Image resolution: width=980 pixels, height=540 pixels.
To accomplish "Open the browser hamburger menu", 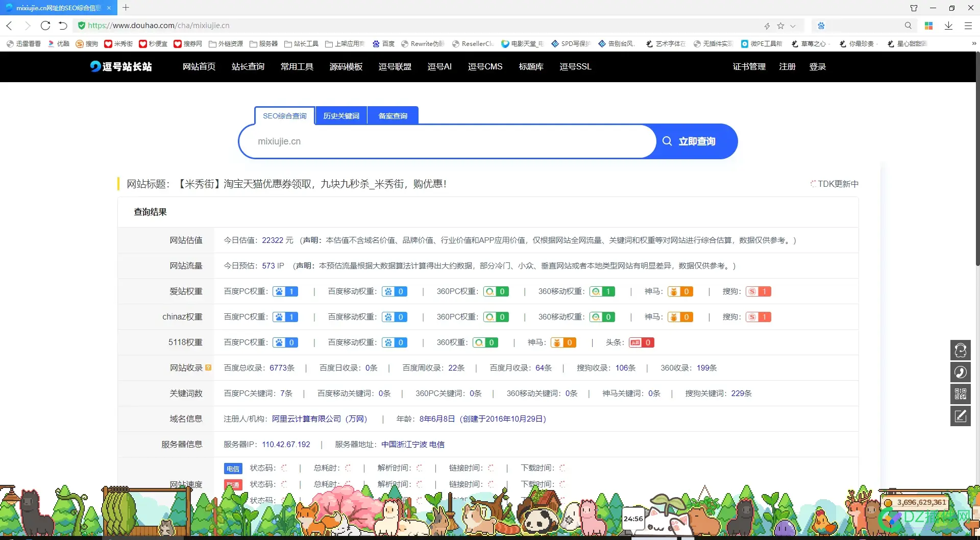I will 968,25.
